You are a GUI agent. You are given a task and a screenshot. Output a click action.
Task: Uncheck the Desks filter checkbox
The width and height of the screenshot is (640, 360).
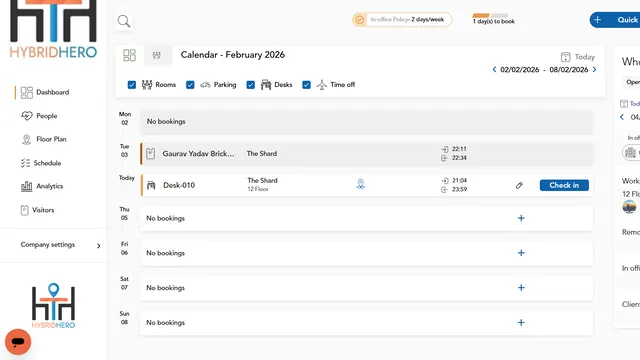251,84
